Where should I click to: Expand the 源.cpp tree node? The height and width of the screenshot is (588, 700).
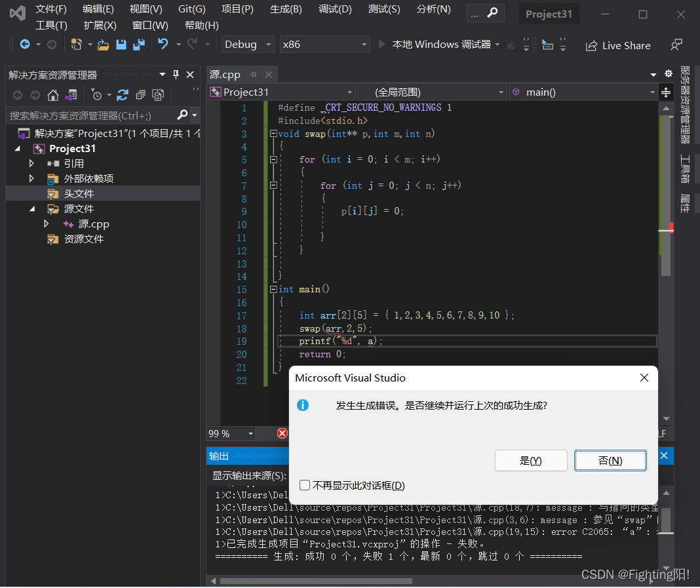47,224
